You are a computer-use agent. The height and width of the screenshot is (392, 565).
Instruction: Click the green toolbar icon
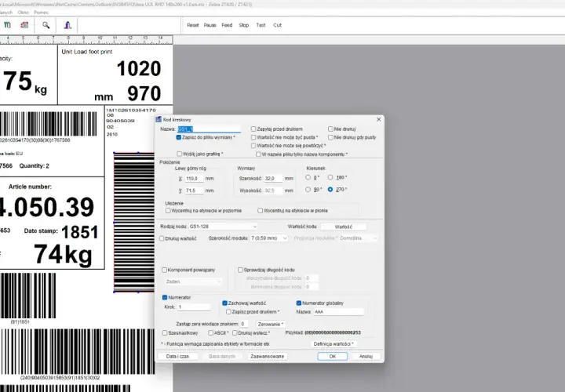7,25
